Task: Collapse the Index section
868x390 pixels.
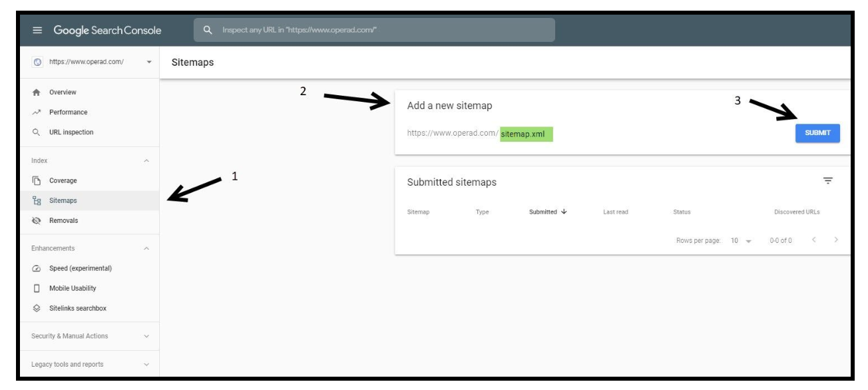Action: tap(146, 161)
